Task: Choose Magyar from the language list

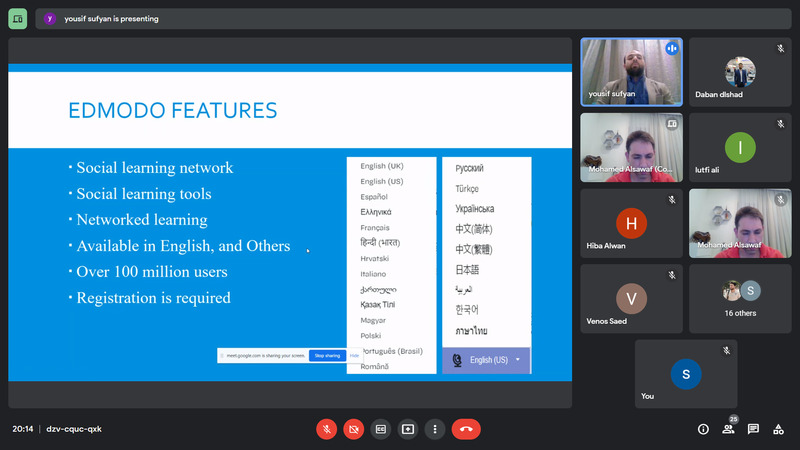Action: [373, 320]
